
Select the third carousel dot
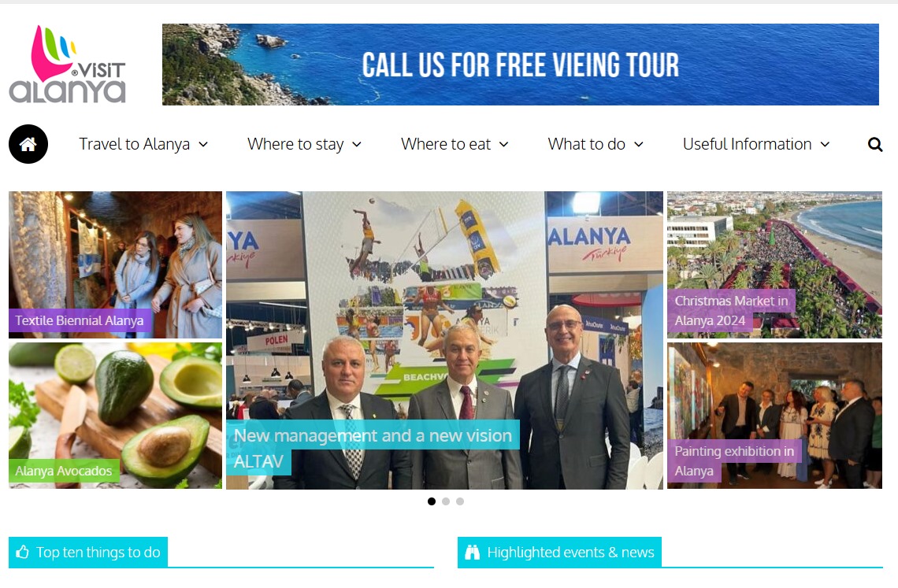[x=460, y=501]
